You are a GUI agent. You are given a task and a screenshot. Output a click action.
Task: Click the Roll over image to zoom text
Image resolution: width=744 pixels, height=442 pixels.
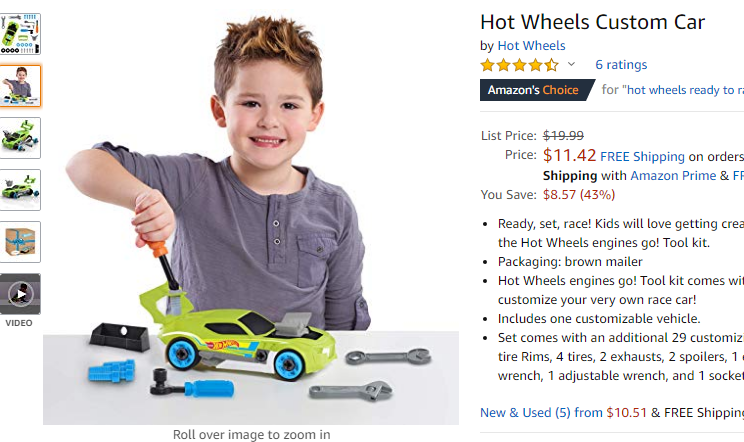point(251,434)
